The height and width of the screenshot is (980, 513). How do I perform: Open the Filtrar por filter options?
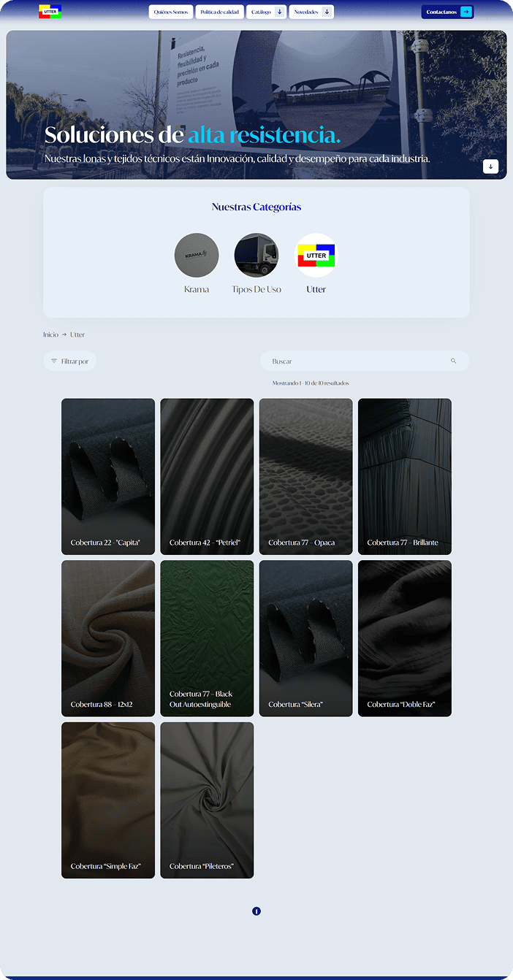click(70, 361)
